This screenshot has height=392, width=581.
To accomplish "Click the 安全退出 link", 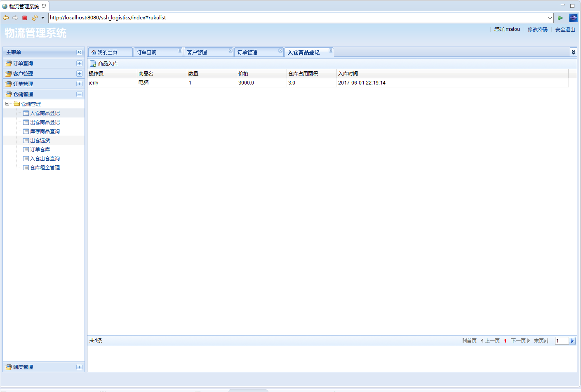I will pos(565,30).
